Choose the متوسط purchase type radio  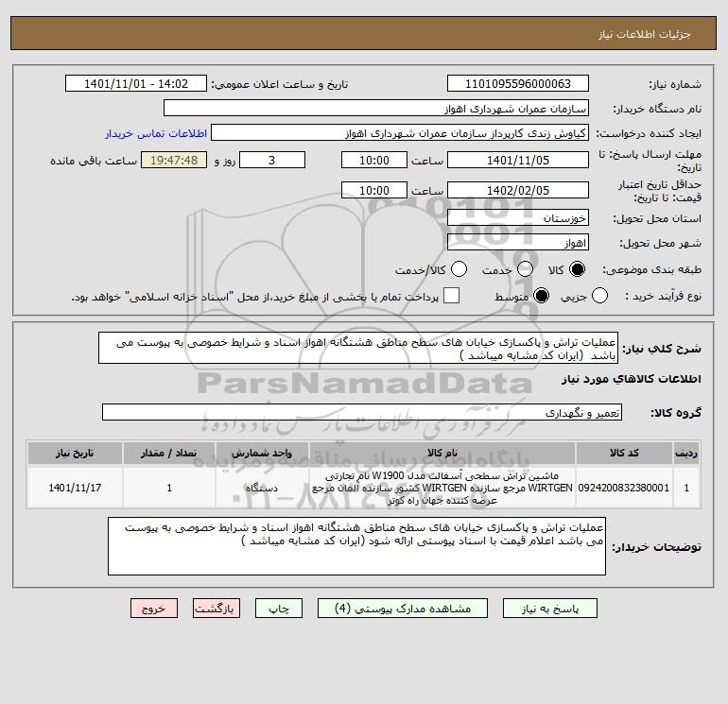(541, 296)
